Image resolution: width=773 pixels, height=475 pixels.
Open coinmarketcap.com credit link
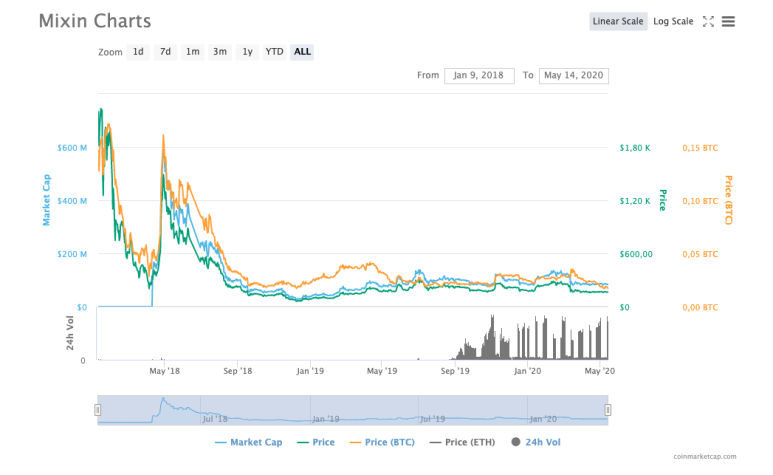tap(705, 457)
